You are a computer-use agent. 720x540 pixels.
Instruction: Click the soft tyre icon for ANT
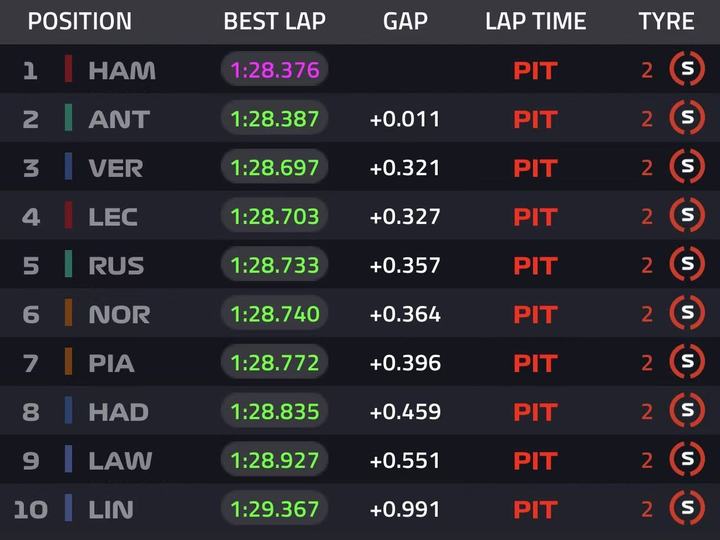687,118
